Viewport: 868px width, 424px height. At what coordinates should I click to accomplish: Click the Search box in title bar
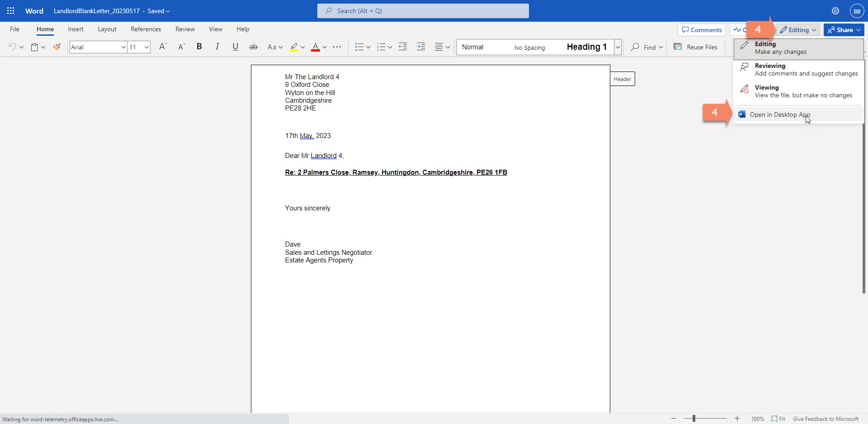[x=423, y=11]
